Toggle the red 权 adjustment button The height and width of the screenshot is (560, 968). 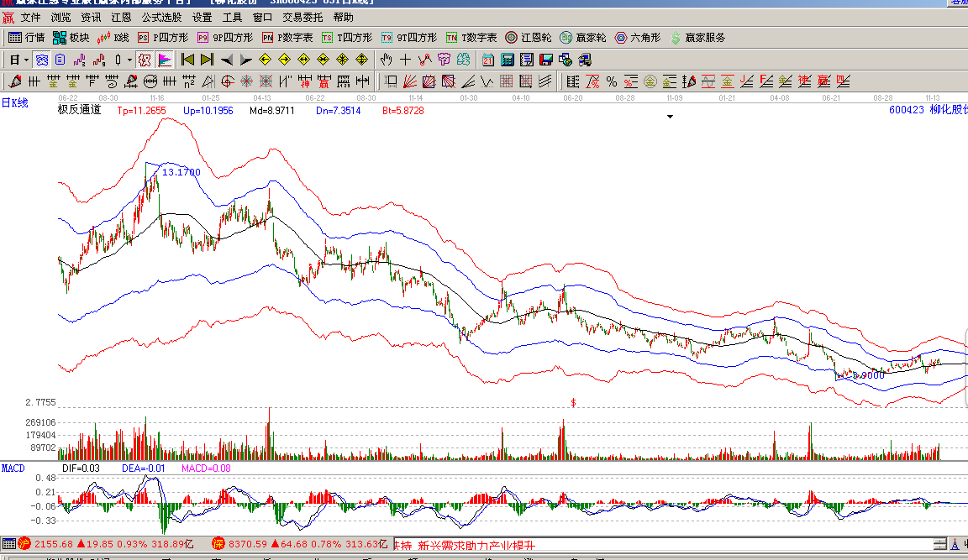click(x=144, y=60)
